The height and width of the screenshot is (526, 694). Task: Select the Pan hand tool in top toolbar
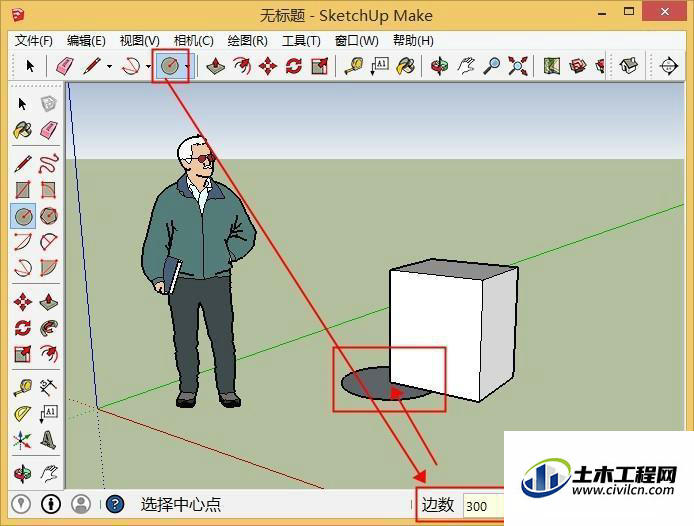point(466,66)
